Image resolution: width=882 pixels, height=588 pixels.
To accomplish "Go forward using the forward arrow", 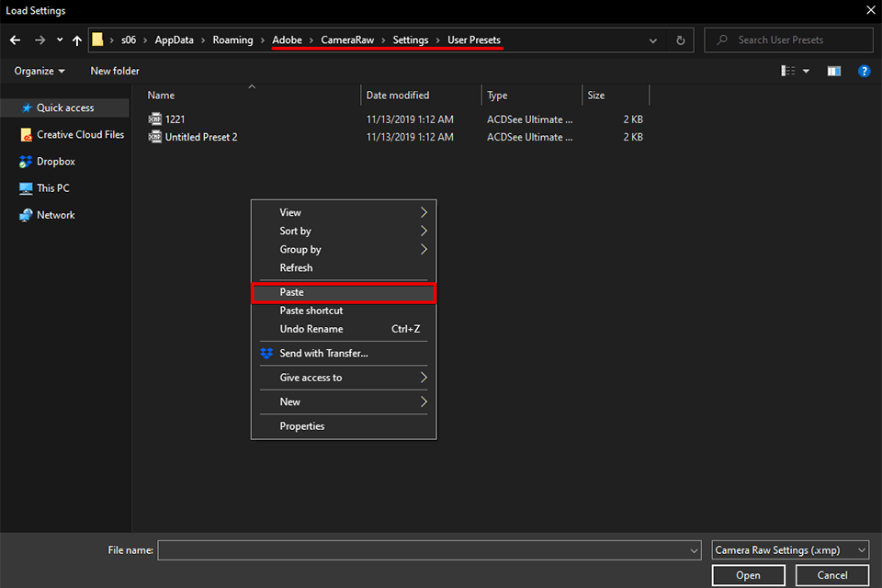I will [x=40, y=40].
